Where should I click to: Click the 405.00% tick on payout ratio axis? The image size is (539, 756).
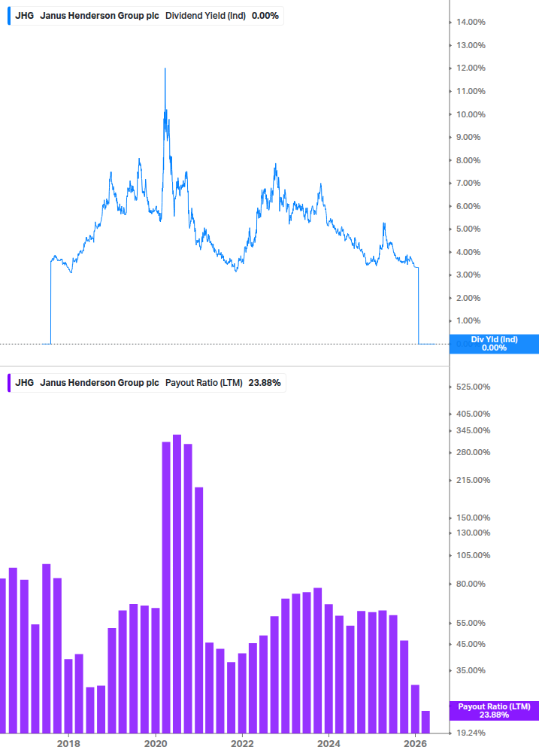pos(473,414)
